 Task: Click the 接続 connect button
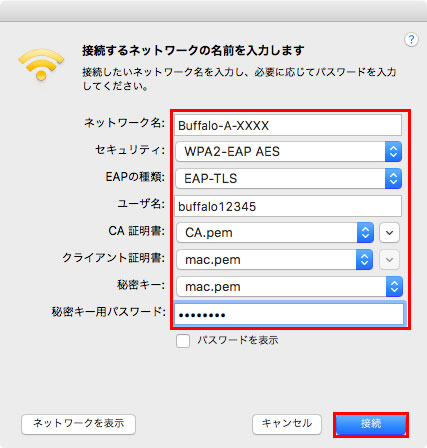tap(371, 424)
